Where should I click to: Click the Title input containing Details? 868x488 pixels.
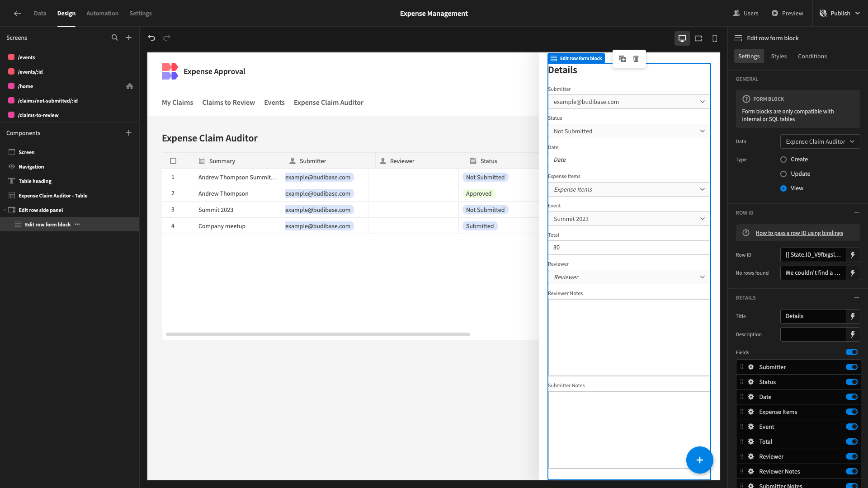coord(813,316)
